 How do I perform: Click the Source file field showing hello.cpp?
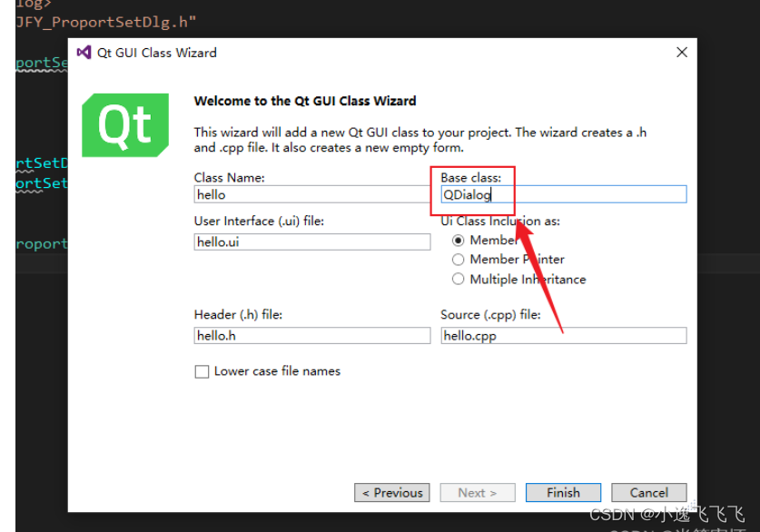(563, 335)
